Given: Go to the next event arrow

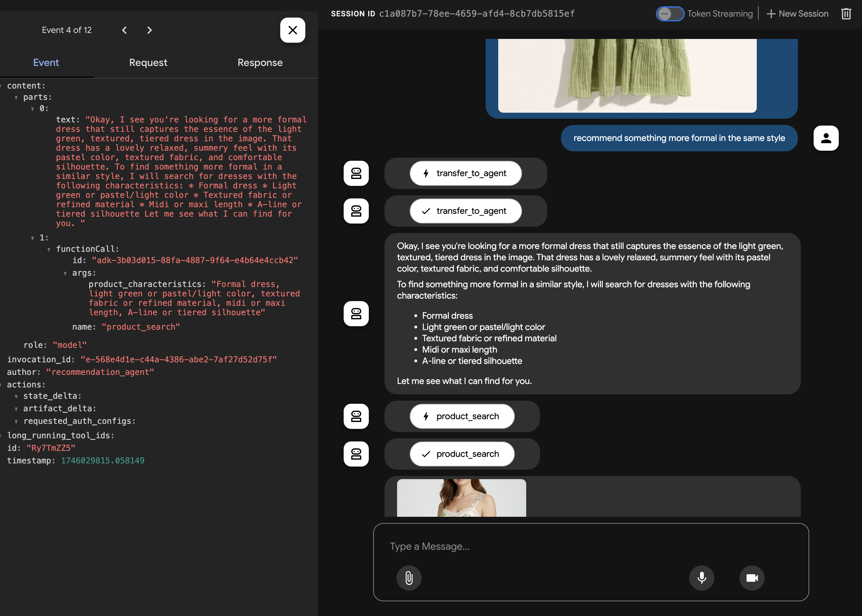Looking at the screenshot, I should click(149, 30).
